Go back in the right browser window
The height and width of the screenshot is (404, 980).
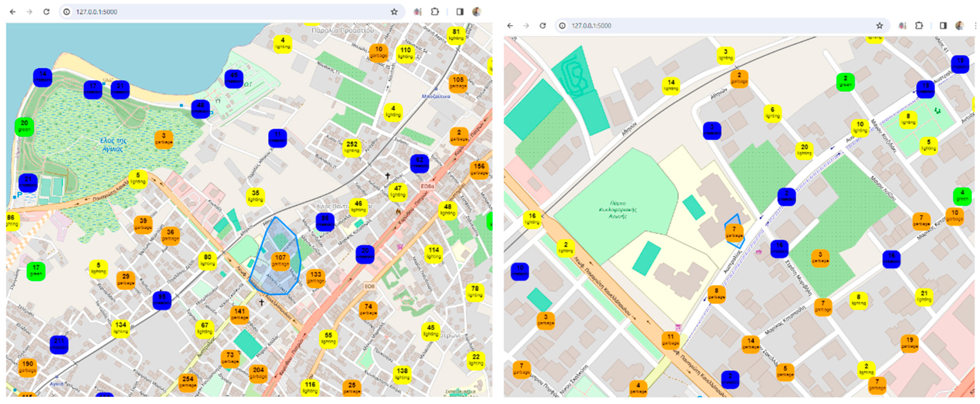tap(510, 25)
